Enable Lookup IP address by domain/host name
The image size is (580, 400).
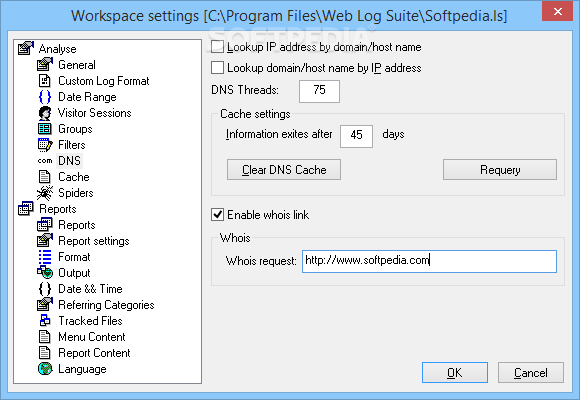(x=217, y=47)
